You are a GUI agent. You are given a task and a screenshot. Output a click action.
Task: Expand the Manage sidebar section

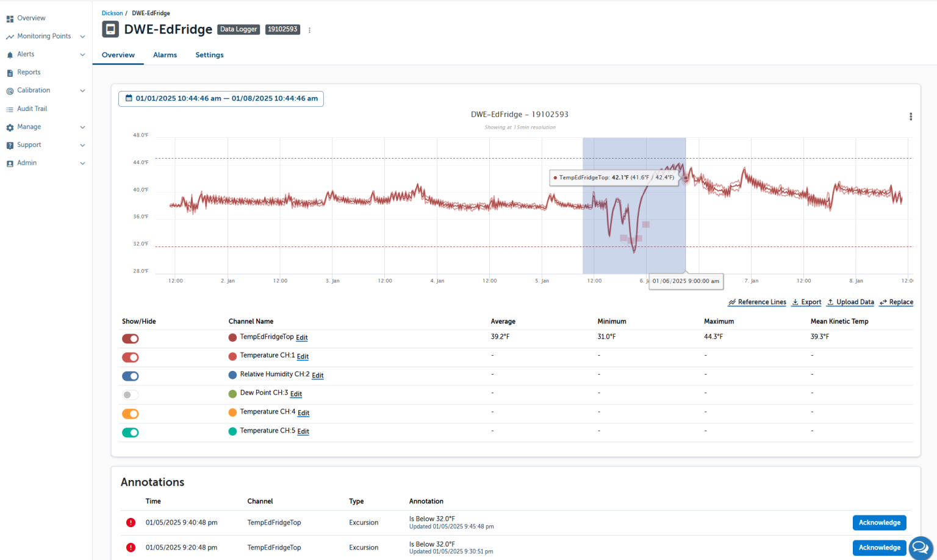click(82, 127)
